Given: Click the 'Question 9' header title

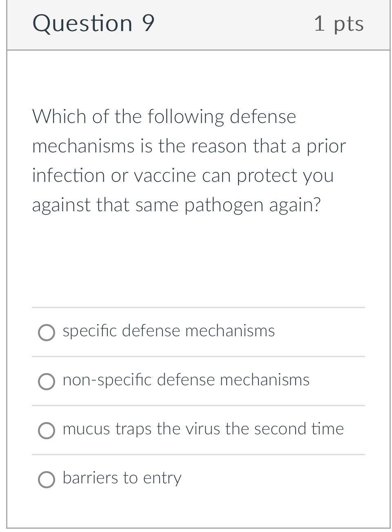Looking at the screenshot, I should 94,24.
